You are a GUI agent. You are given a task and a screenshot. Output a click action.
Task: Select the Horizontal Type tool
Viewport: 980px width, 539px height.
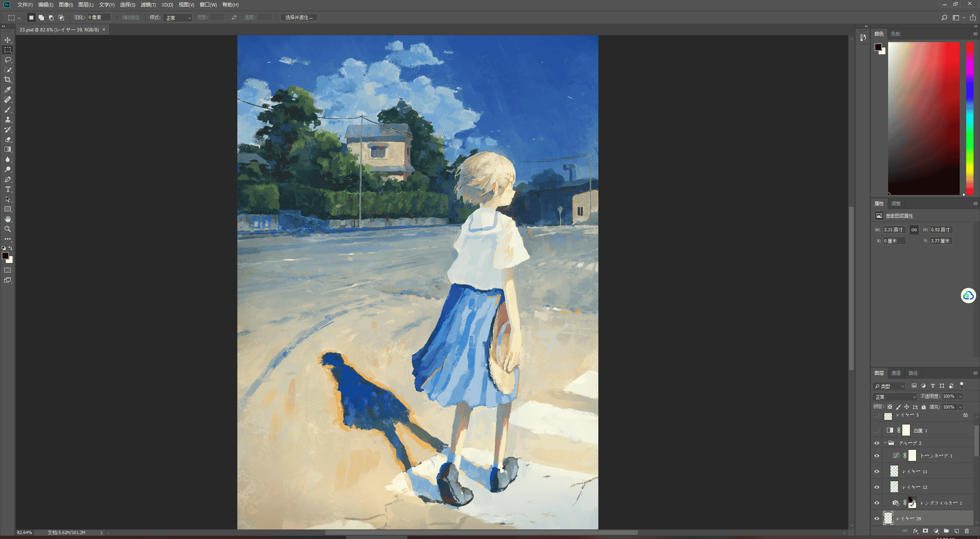click(x=8, y=189)
